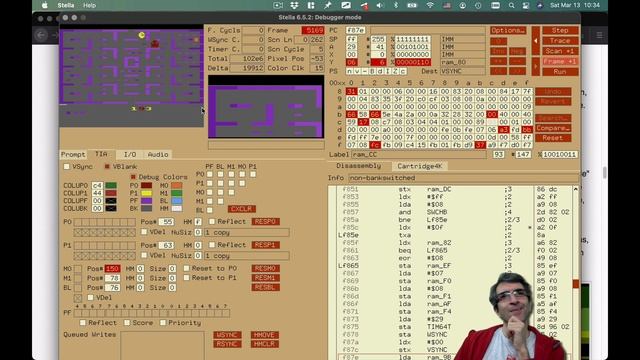Click the Dropbox menu bar icon
Screen dimensions: 640x360
tap(294, 5)
